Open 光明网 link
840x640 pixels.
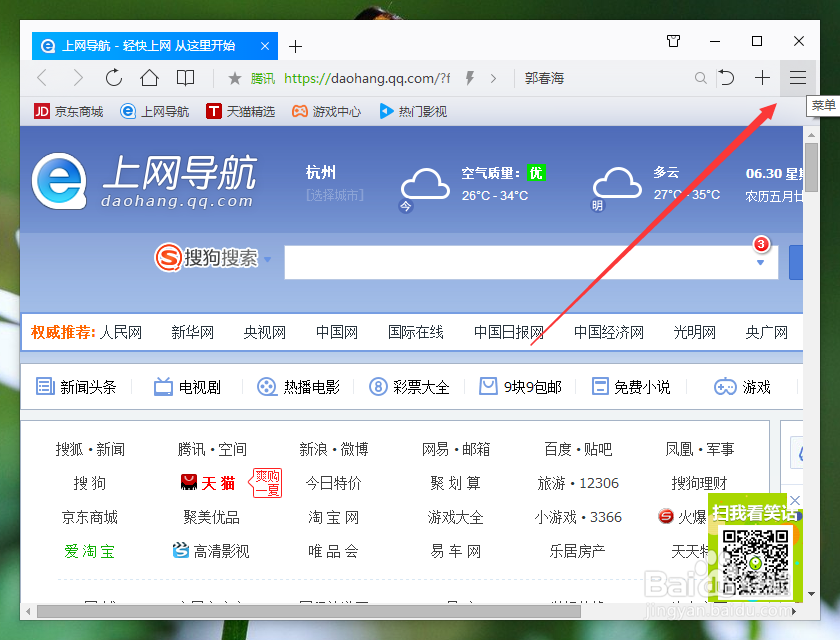[x=695, y=332]
